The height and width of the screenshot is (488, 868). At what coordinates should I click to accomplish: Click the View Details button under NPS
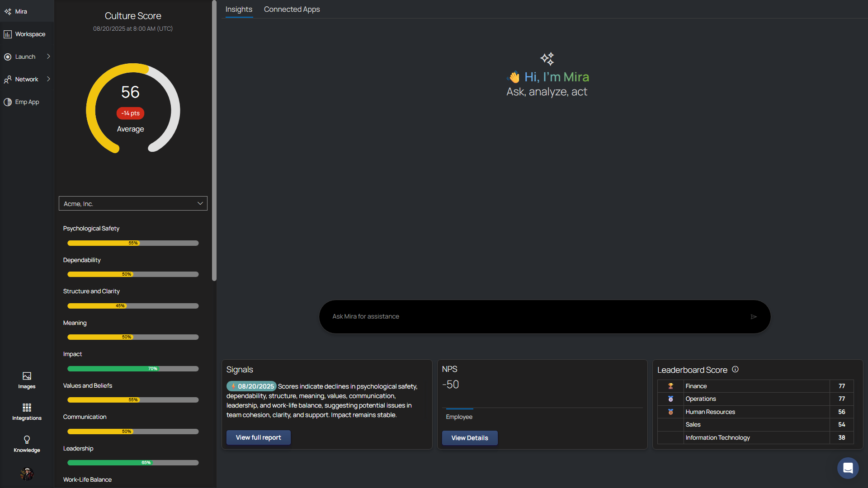point(469,438)
